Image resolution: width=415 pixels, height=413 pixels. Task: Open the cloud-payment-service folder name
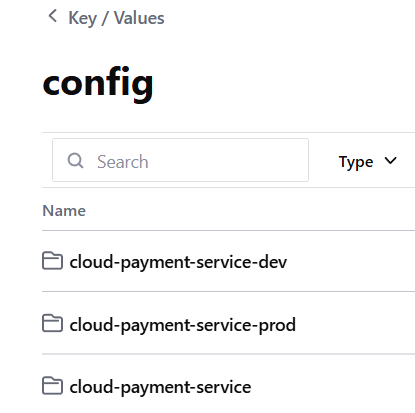click(160, 387)
